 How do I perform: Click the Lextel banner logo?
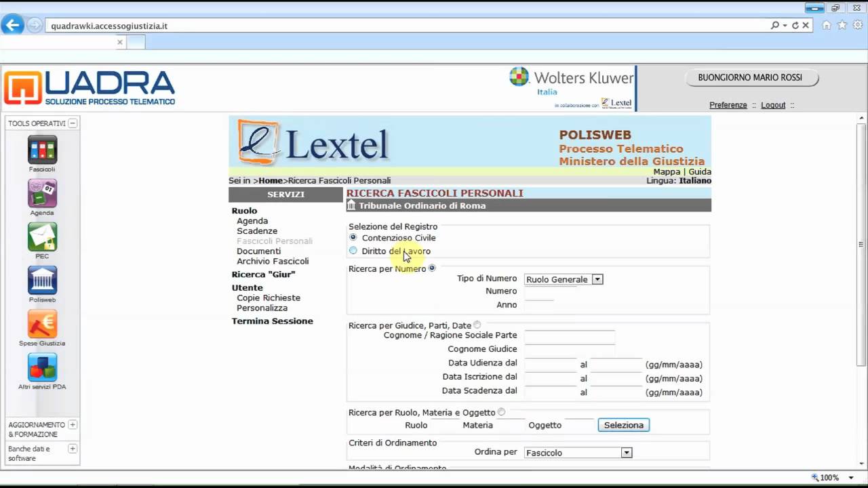point(314,142)
